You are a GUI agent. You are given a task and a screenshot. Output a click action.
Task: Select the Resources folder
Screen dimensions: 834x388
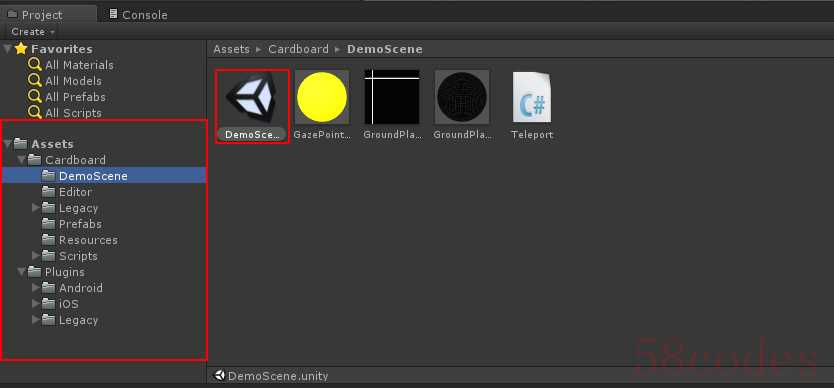88,240
